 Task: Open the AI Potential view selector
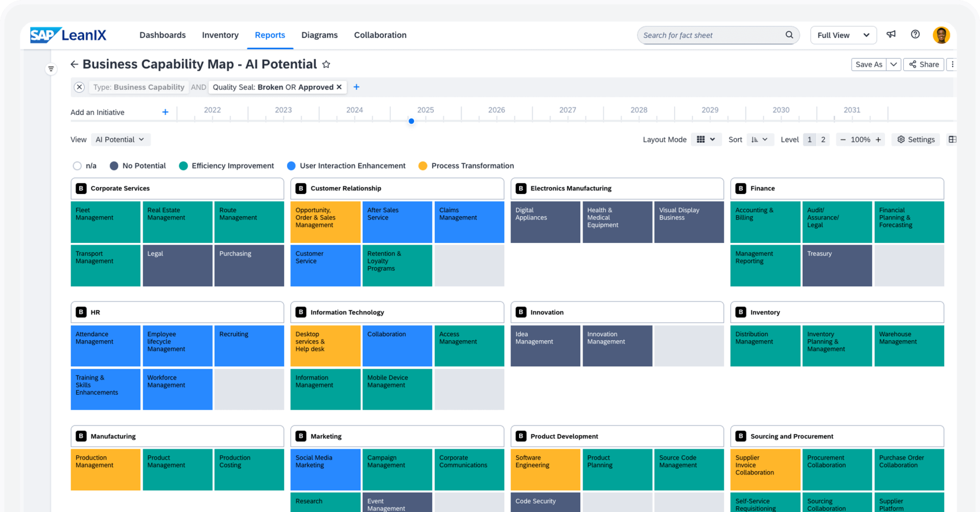(x=121, y=139)
